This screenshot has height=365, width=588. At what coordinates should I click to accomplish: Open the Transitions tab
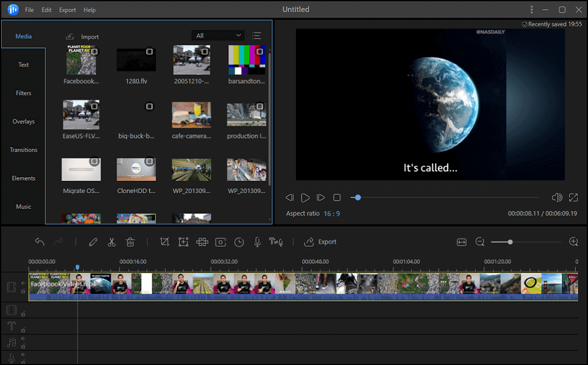click(24, 150)
